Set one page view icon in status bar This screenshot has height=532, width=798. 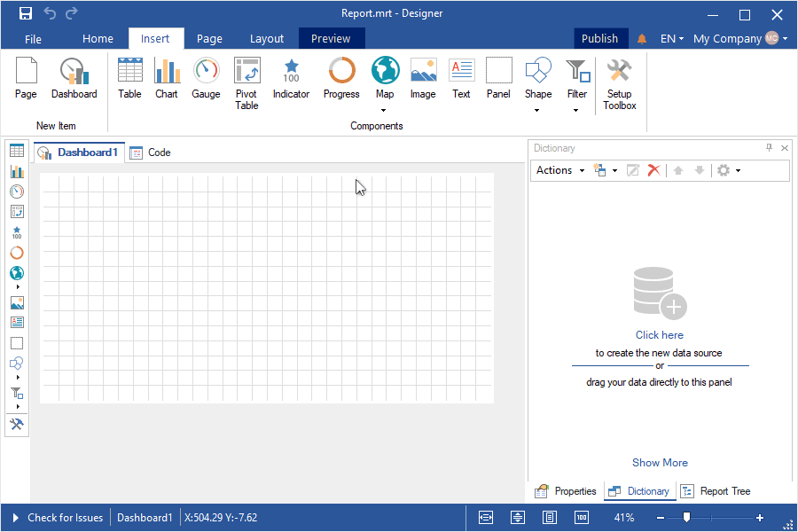pos(550,518)
